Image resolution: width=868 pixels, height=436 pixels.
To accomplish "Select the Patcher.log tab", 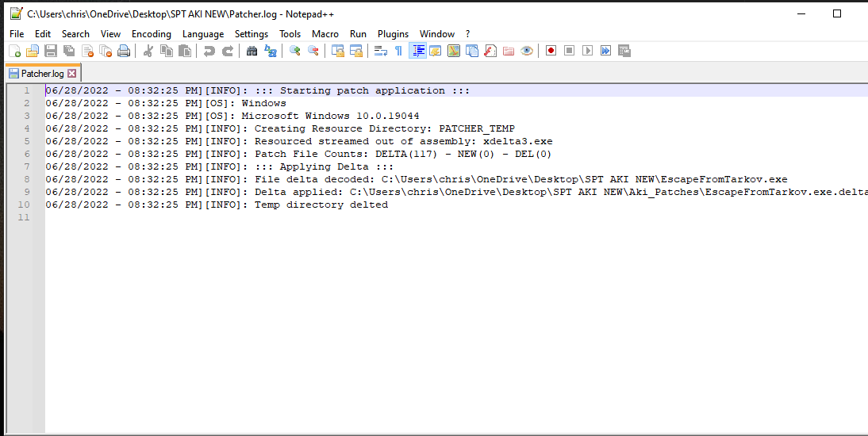I will pos(43,73).
